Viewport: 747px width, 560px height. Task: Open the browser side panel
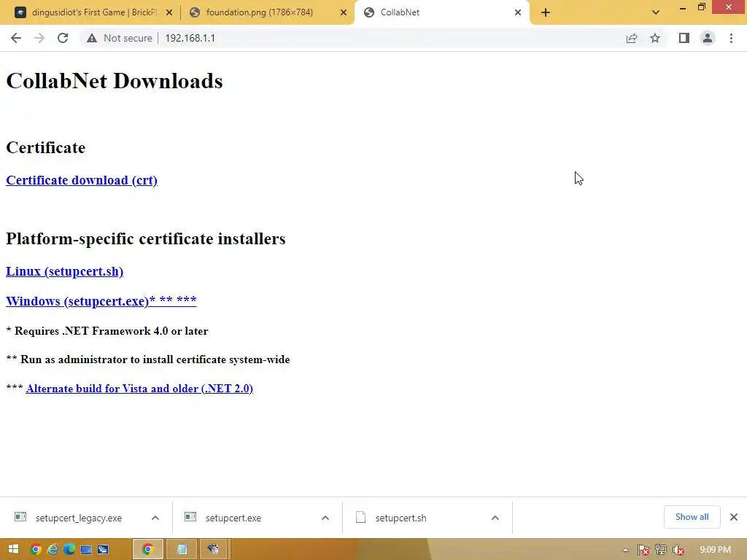pyautogui.click(x=684, y=38)
